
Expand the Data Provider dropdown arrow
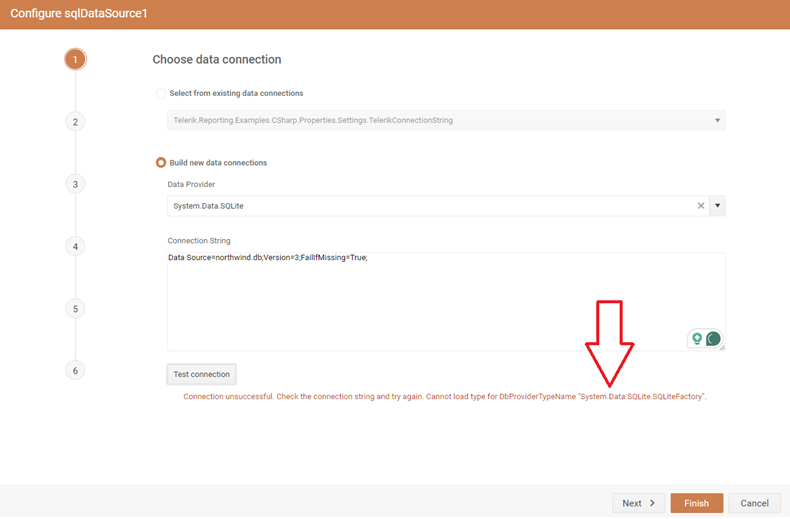717,206
